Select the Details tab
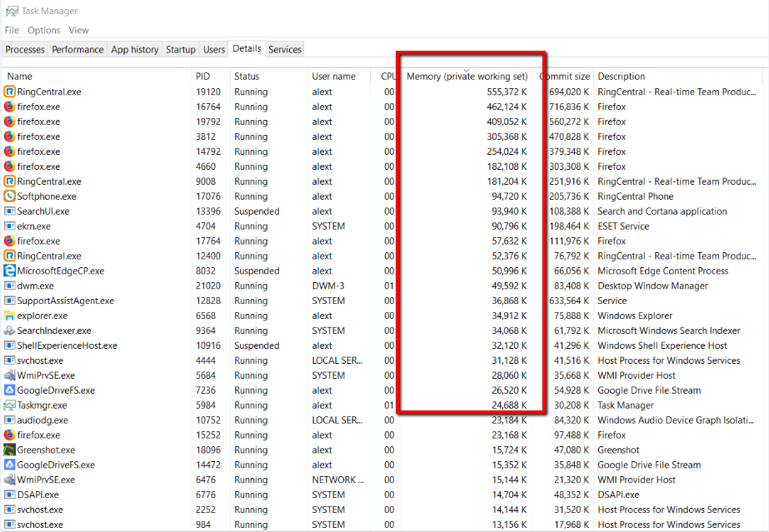769x532 pixels. pos(247,48)
